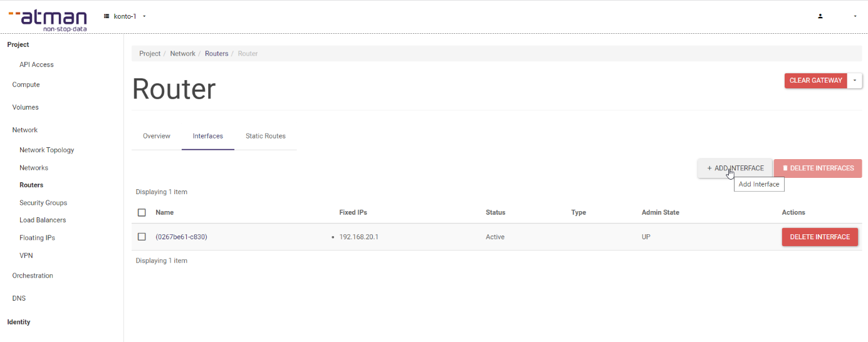Go to Security Groups in the sidebar

43,203
